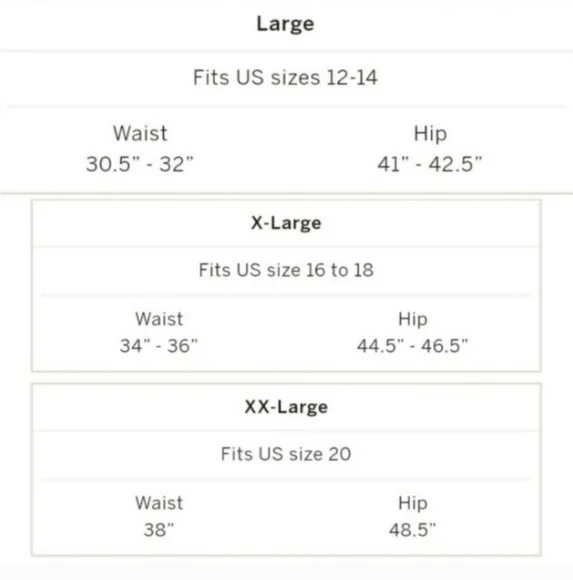
Task: Click the XX-Large Waist label
Action: (x=159, y=503)
